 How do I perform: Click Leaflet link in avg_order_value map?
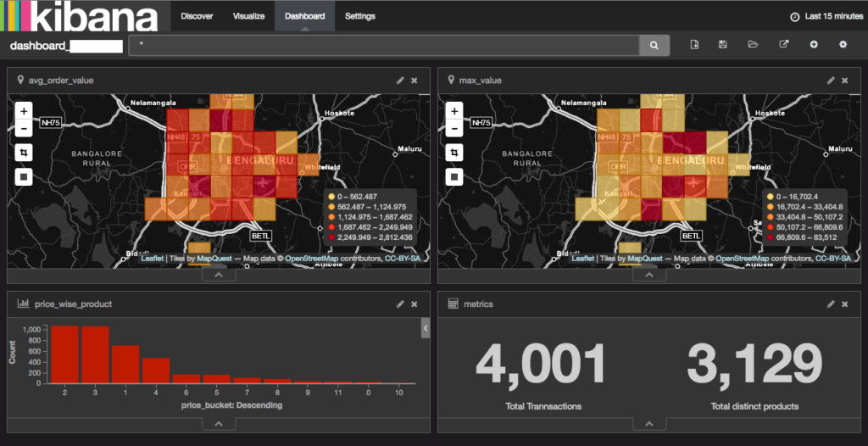pyautogui.click(x=153, y=259)
